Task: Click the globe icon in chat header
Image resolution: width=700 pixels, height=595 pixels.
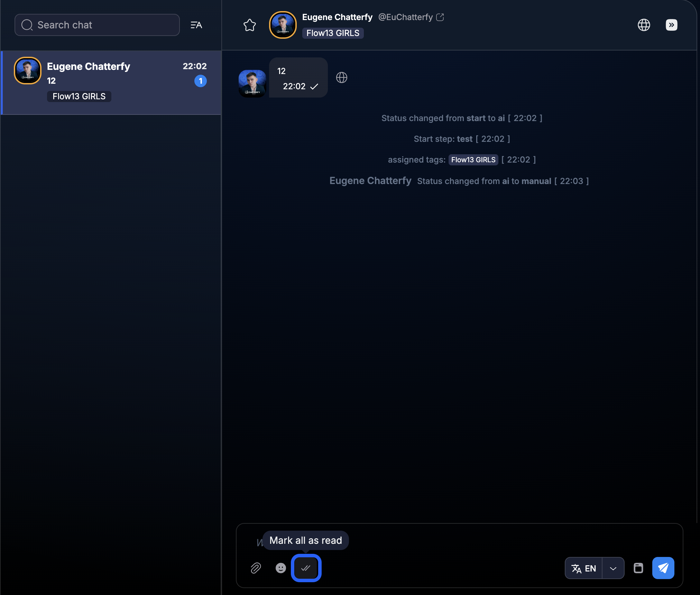Action: 644,25
